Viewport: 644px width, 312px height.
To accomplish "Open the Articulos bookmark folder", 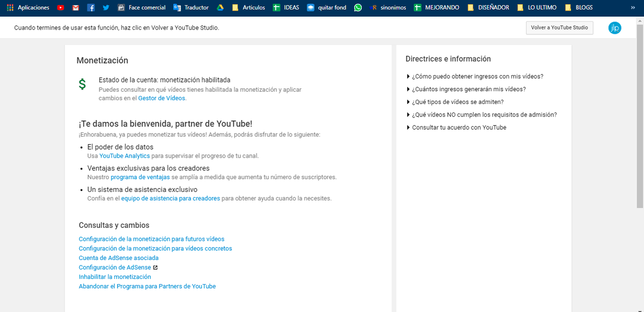I will [248, 8].
